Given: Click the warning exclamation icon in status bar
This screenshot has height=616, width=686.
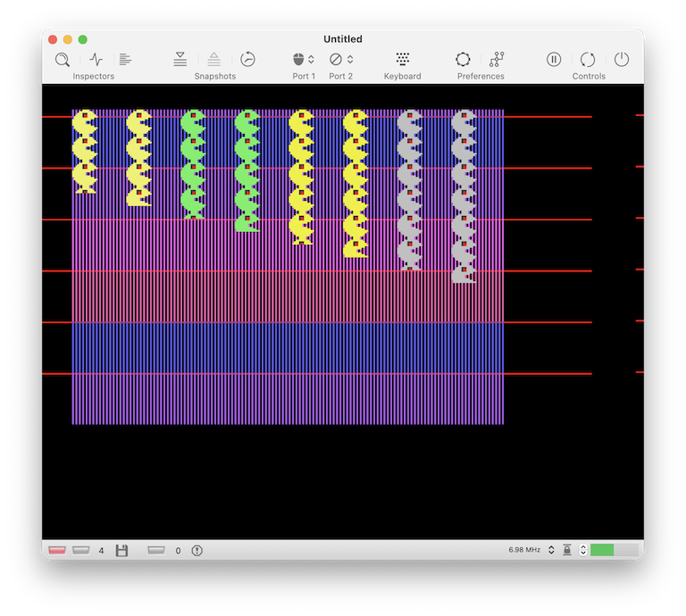Looking at the screenshot, I should (x=197, y=551).
